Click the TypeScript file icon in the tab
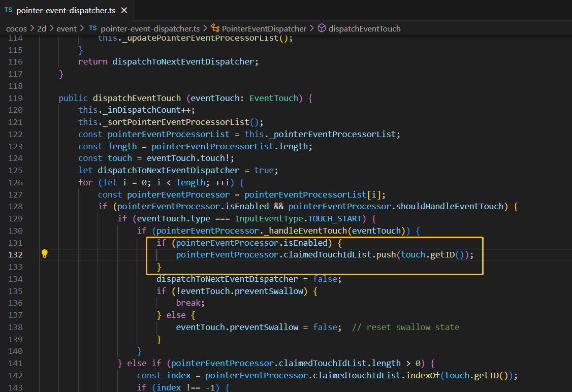 [x=9, y=10]
